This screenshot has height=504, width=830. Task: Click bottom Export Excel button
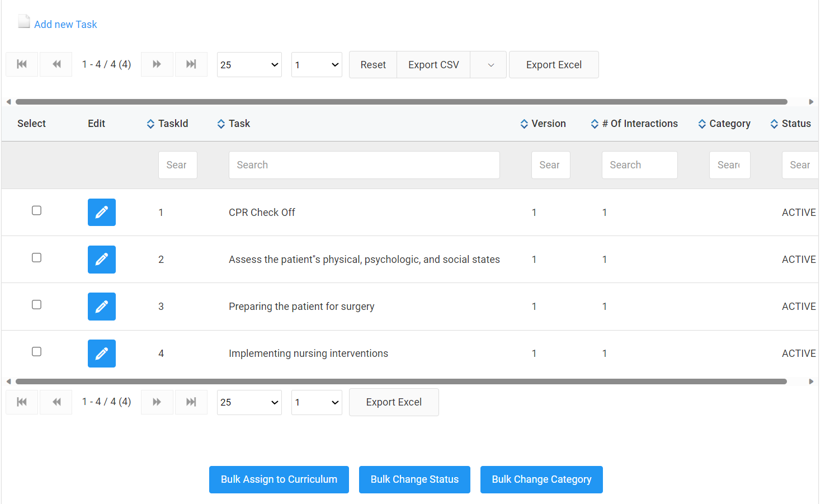[394, 402]
